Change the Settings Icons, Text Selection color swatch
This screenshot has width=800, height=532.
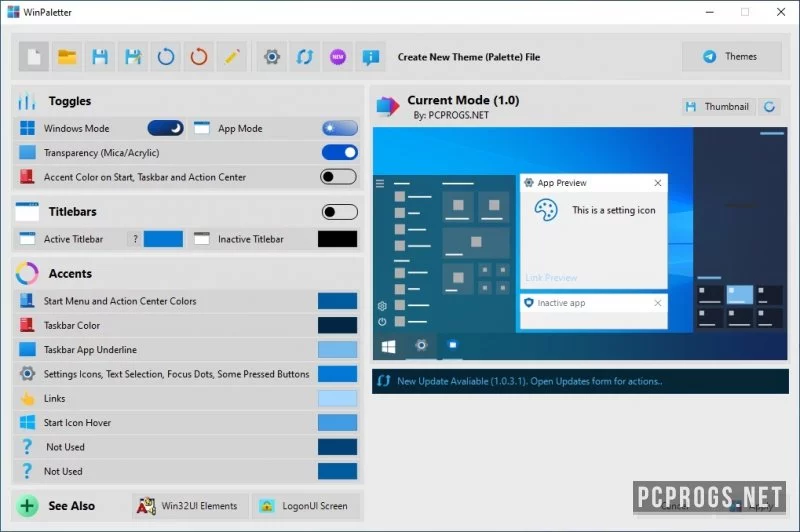pos(337,374)
